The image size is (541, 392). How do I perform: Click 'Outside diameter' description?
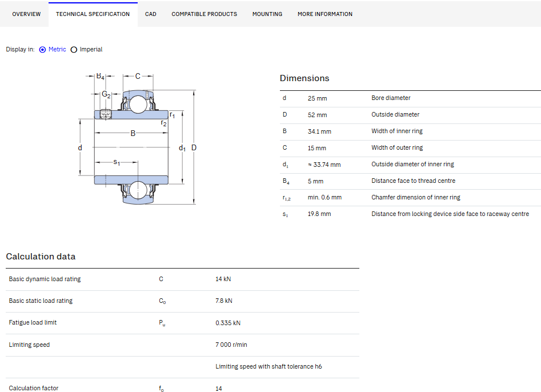[395, 114]
